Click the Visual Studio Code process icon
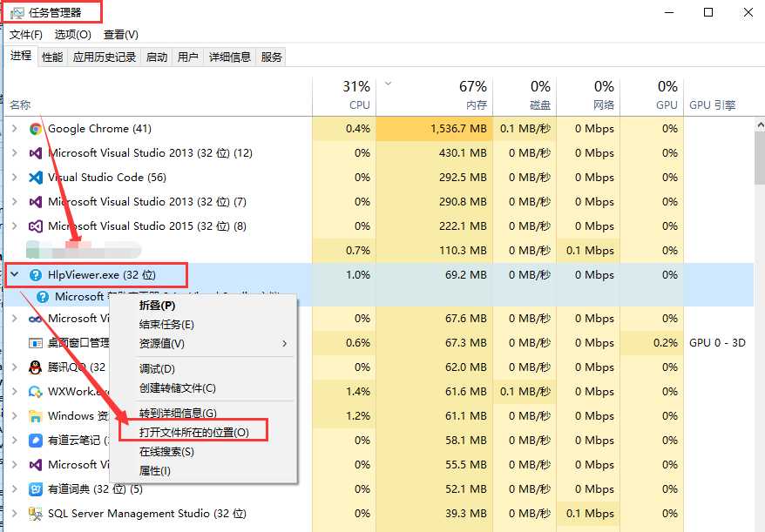Image resolution: width=765 pixels, height=532 pixels. click(35, 178)
